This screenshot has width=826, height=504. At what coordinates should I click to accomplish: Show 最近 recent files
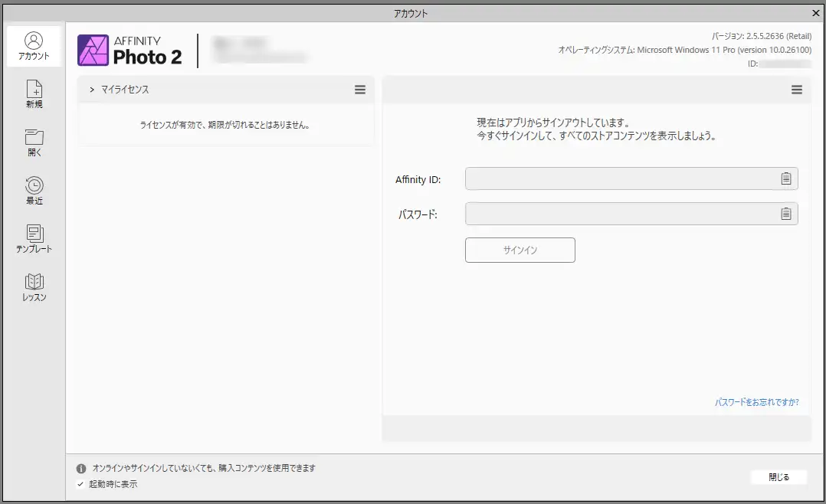[x=34, y=191]
